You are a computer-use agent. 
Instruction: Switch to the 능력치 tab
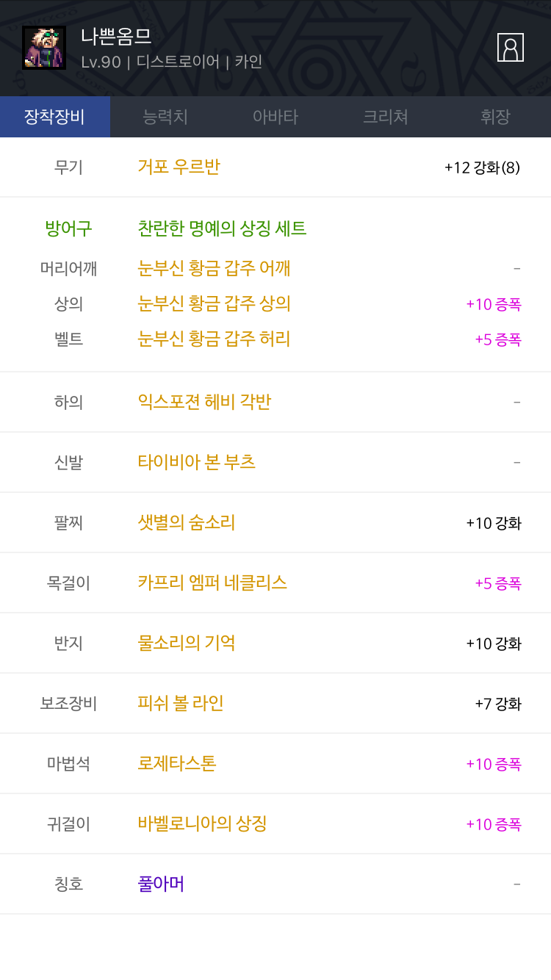pos(165,117)
